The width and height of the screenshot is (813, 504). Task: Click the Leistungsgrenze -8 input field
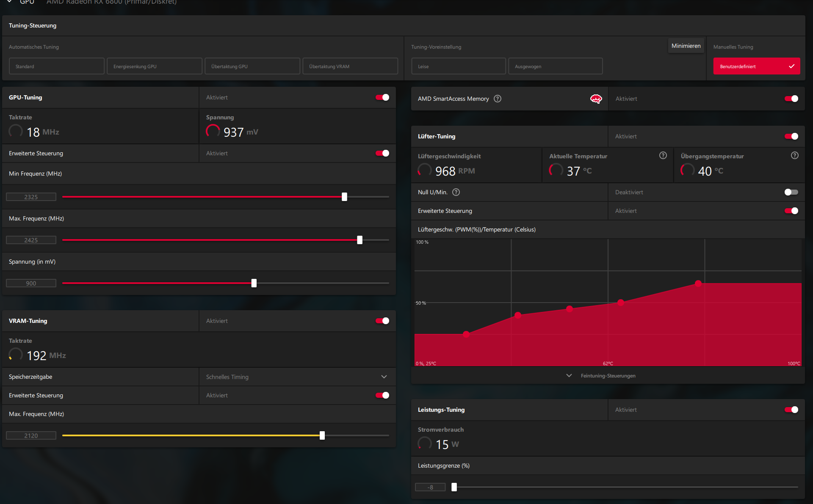tap(430, 487)
